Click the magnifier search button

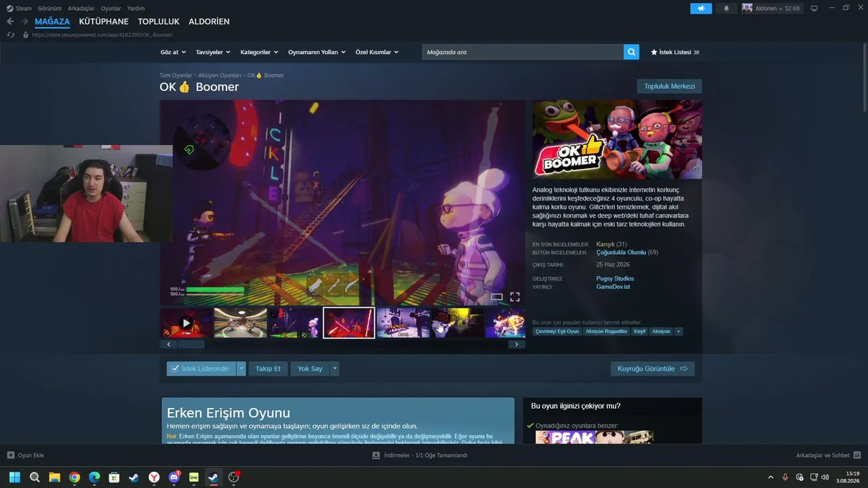click(631, 52)
